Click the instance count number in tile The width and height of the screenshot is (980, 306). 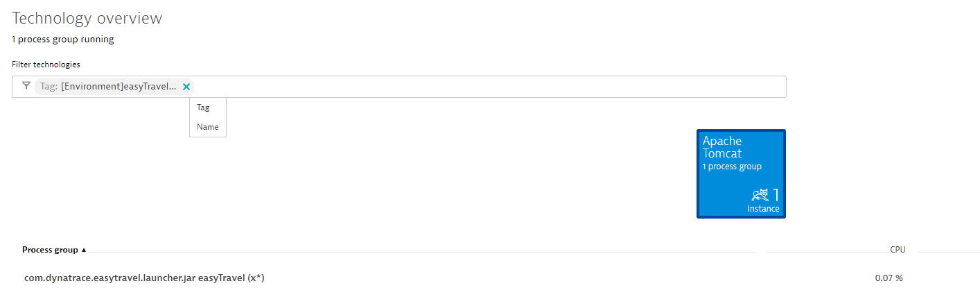[x=776, y=195]
